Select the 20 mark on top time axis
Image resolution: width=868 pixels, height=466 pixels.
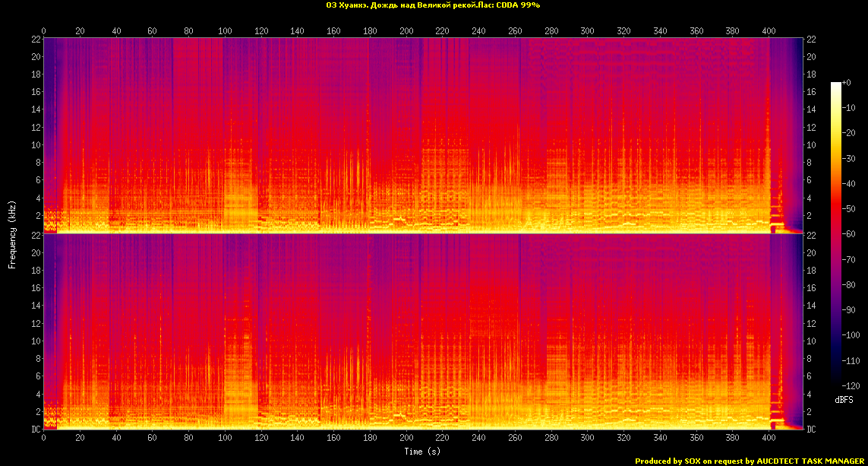(80, 31)
